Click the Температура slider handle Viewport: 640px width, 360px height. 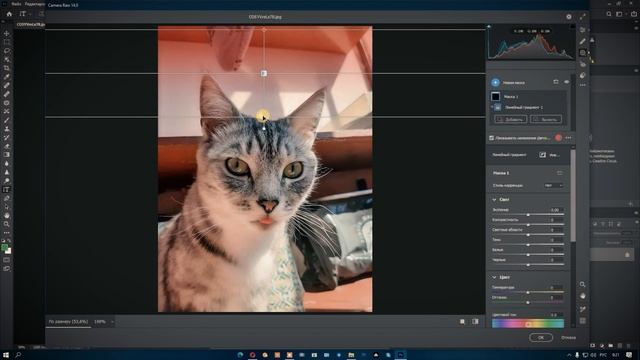point(528,292)
